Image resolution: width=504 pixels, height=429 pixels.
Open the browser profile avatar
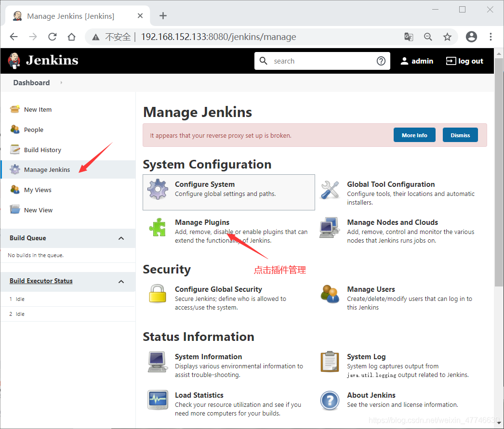coord(471,37)
